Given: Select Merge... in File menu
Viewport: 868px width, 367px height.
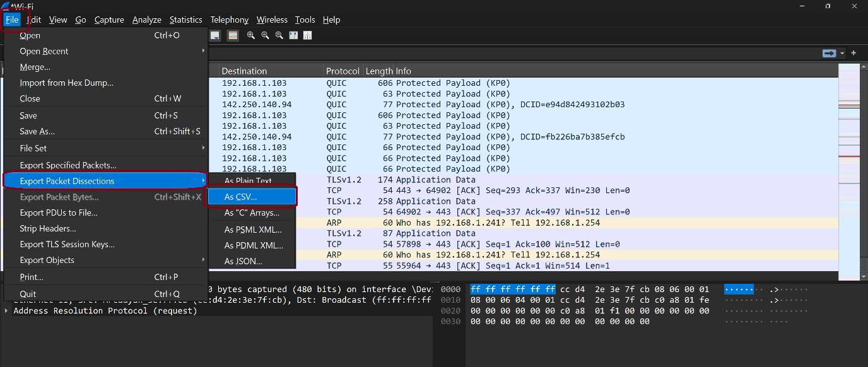Looking at the screenshot, I should coord(106,67).
